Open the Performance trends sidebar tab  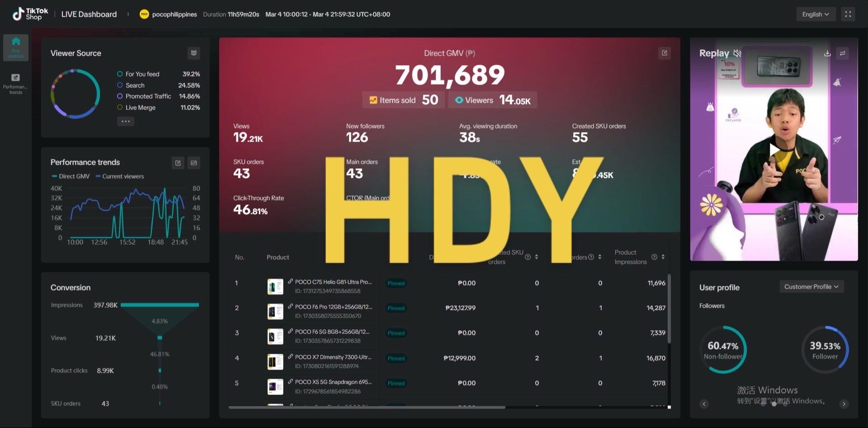(15, 84)
